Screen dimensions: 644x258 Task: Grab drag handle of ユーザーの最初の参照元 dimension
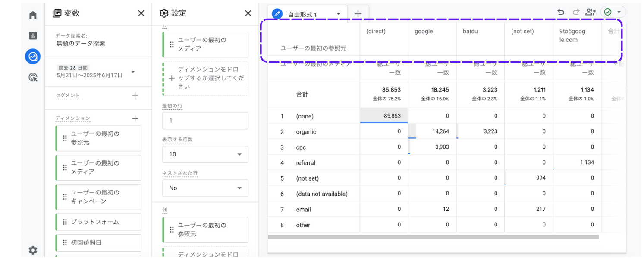pos(65,138)
